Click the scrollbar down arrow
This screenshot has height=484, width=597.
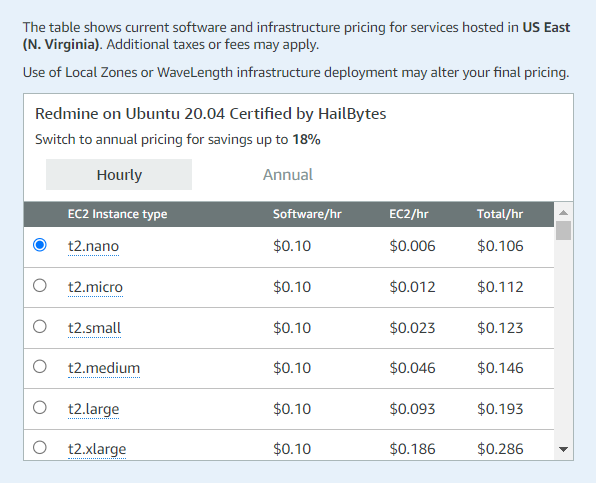pyautogui.click(x=563, y=450)
